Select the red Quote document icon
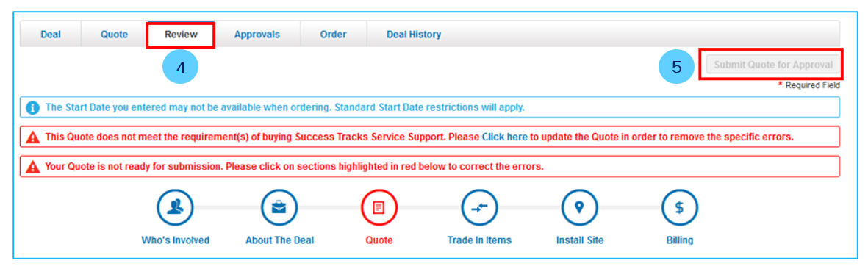 379,207
